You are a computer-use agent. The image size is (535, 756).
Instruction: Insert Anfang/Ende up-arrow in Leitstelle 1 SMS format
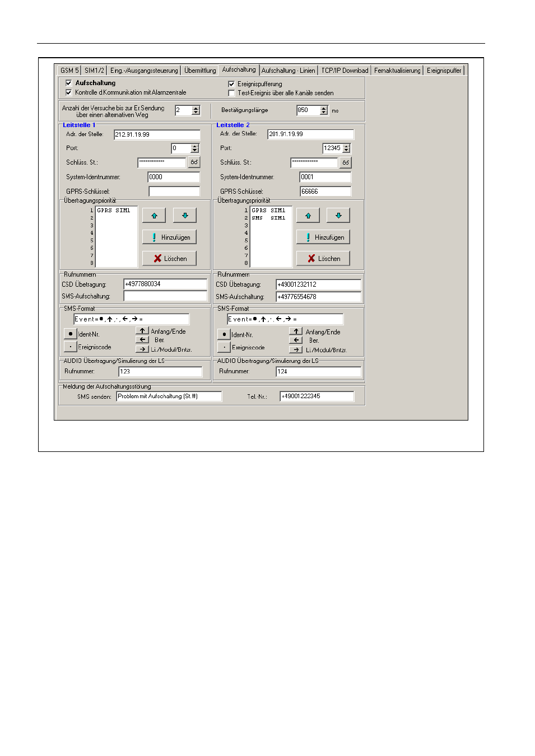point(142,331)
